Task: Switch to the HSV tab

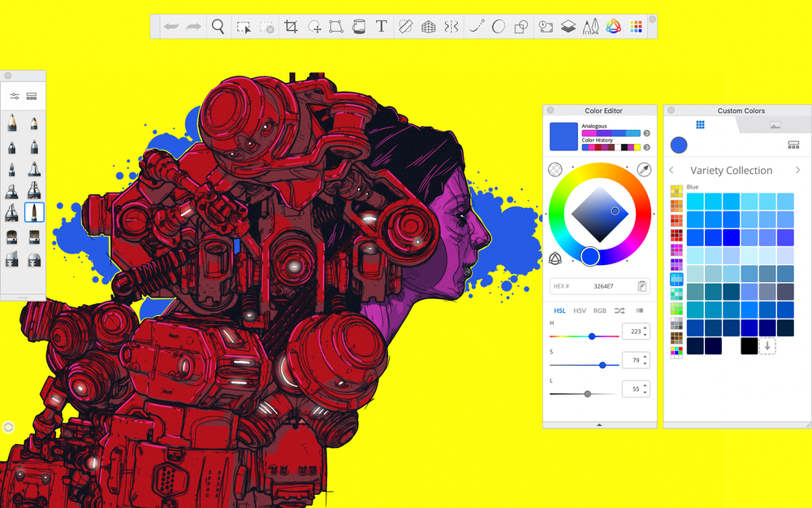Action: coord(579,310)
